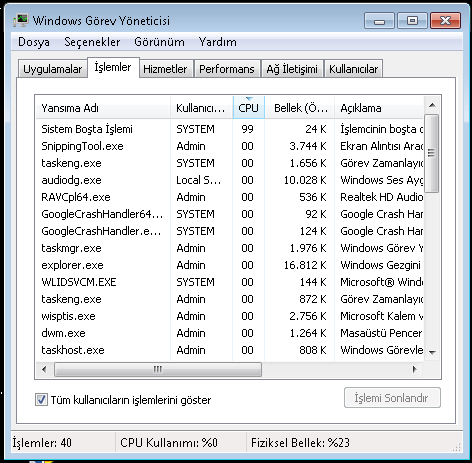Screen dimensions: 472x463
Task: Click the vertical scrollbar up arrow
Action: tap(432, 105)
